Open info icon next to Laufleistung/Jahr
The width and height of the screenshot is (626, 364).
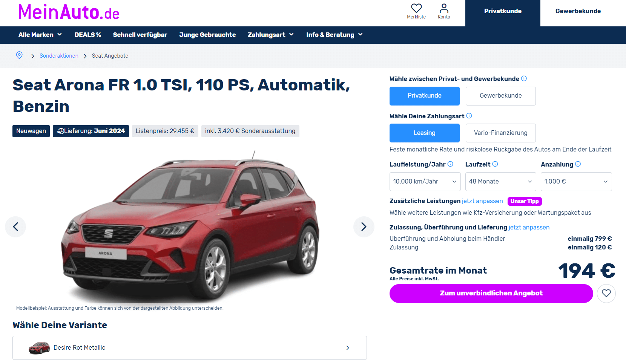click(450, 164)
